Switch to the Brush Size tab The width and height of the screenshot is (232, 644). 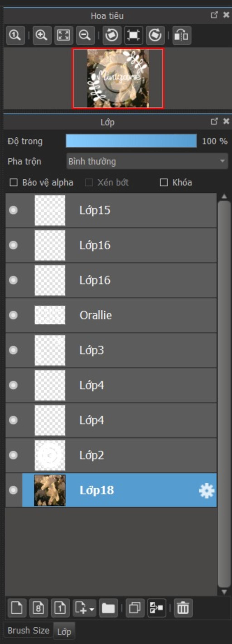[x=29, y=631]
